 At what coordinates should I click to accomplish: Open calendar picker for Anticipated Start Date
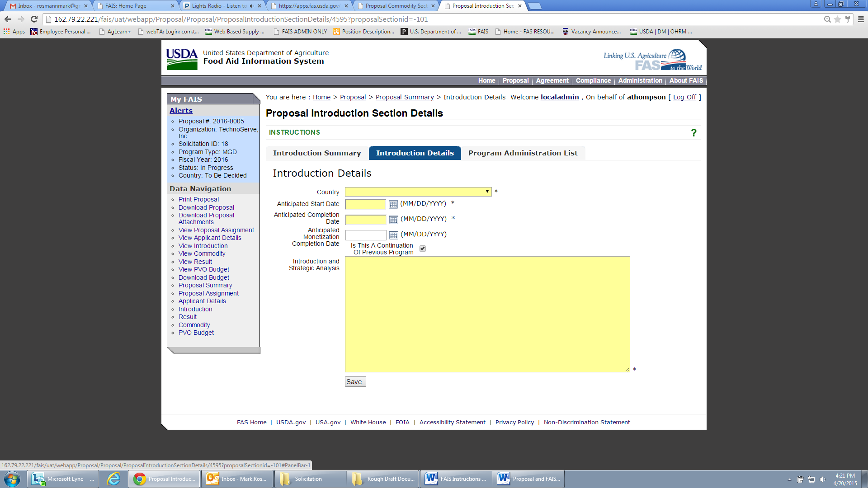point(393,204)
